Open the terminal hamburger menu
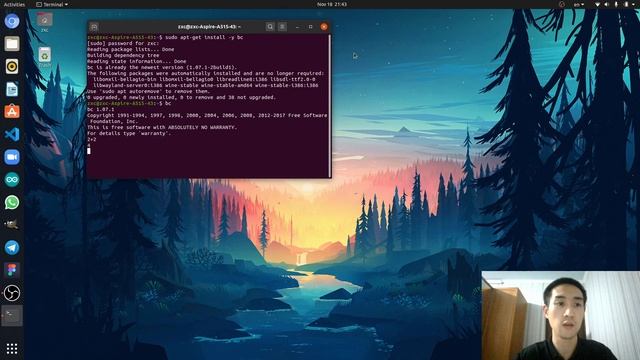The width and height of the screenshot is (640, 360). click(x=282, y=27)
